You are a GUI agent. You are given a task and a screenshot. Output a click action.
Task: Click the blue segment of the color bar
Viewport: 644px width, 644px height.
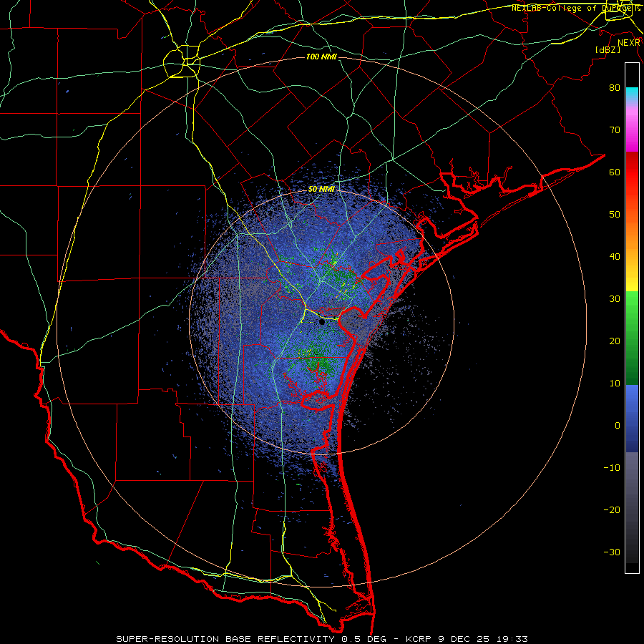[632, 418]
